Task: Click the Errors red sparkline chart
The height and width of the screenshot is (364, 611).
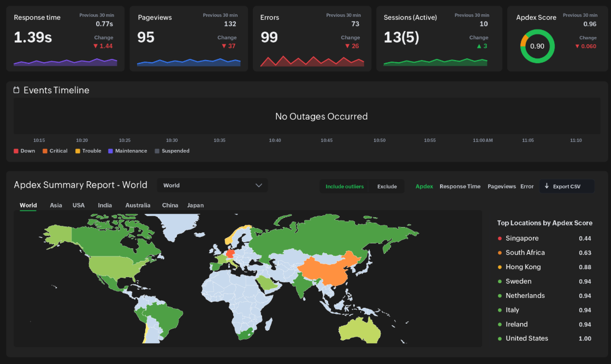Action: coord(312,61)
